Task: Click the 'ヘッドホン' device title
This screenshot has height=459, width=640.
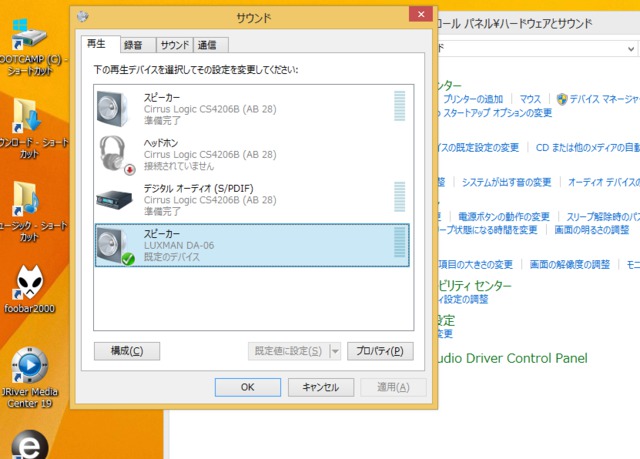Action: [x=161, y=143]
